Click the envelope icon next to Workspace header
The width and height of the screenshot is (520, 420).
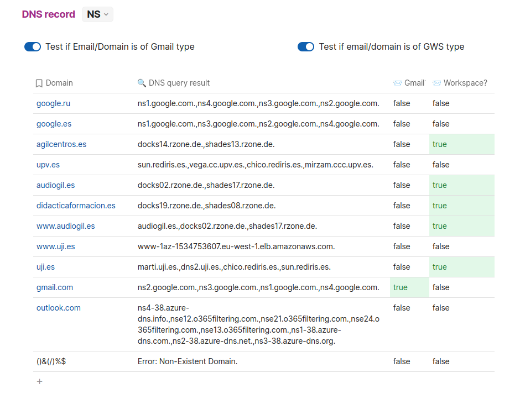pyautogui.click(x=436, y=83)
